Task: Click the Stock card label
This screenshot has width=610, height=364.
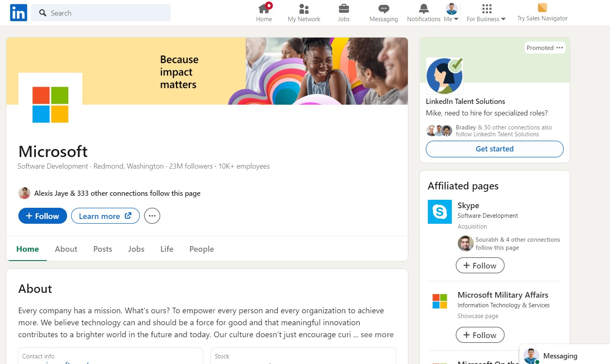Action: (222, 356)
